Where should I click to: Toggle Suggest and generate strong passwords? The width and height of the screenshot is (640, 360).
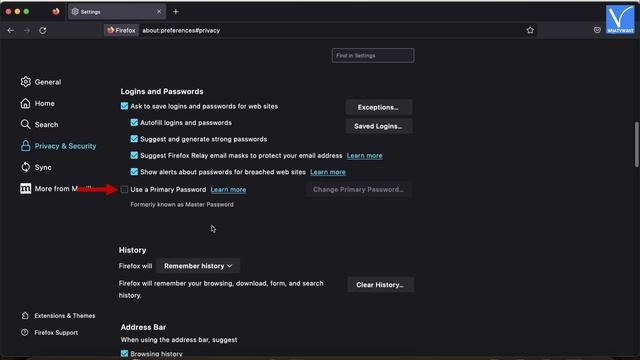[x=134, y=139]
